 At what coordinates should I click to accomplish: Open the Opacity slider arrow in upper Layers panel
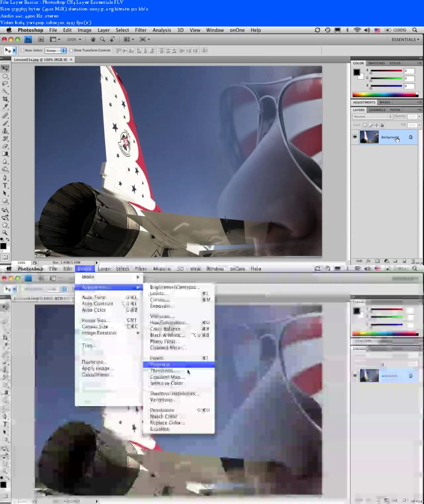click(x=419, y=117)
